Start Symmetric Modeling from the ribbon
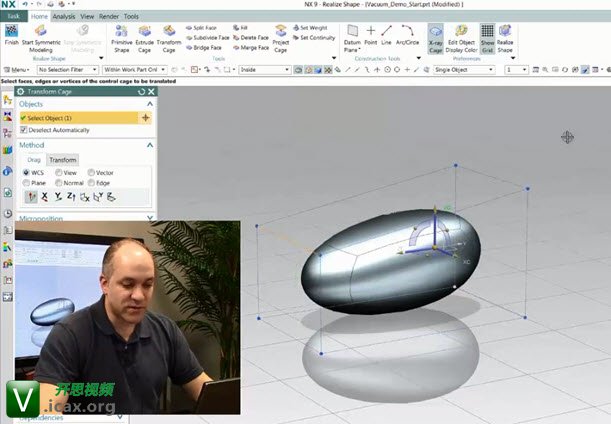This screenshot has width=611, height=424. 41,39
